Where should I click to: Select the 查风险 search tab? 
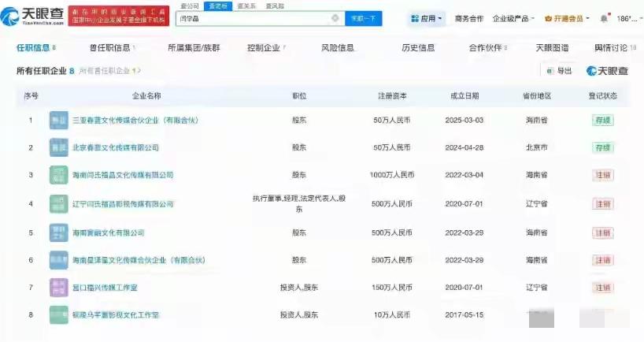click(x=275, y=6)
